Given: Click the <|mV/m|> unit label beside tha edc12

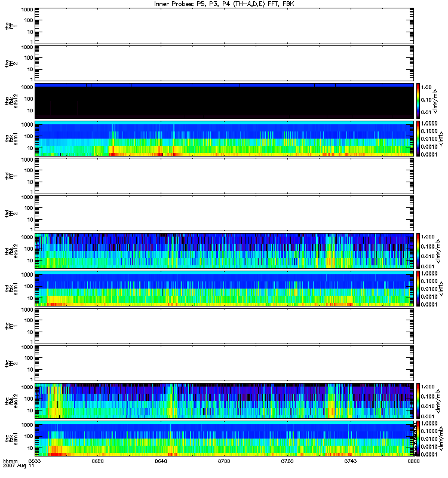Looking at the screenshot, I should 435,101.
